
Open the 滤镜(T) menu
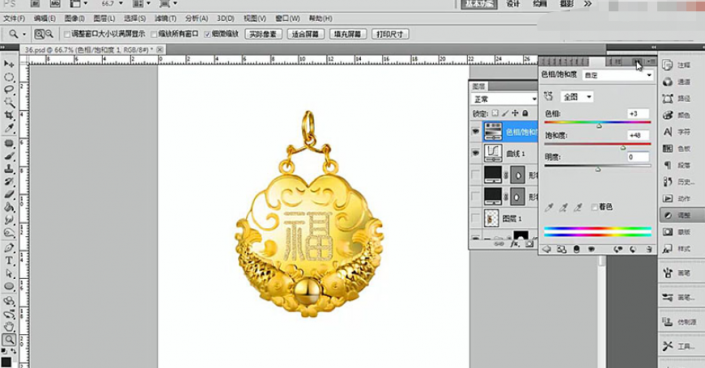pyautogui.click(x=165, y=18)
